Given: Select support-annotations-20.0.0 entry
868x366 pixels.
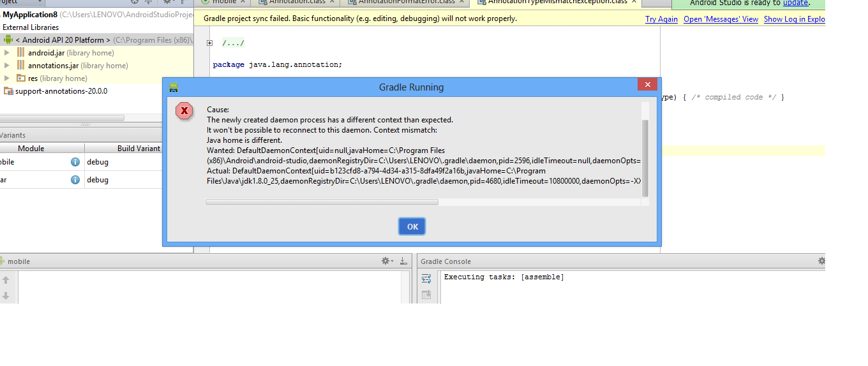Looking at the screenshot, I should click(x=61, y=91).
